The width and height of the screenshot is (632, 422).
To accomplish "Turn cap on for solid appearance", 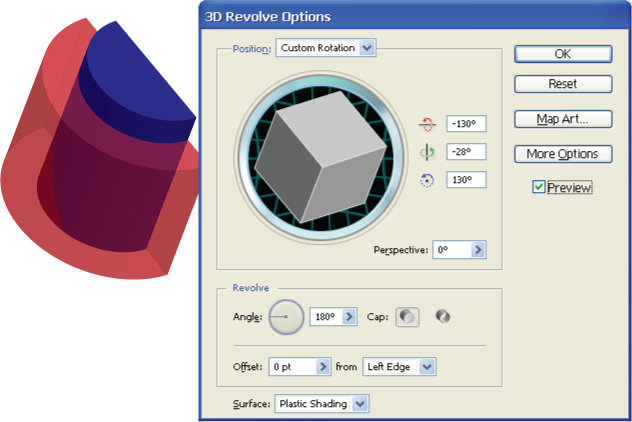I will [407, 317].
